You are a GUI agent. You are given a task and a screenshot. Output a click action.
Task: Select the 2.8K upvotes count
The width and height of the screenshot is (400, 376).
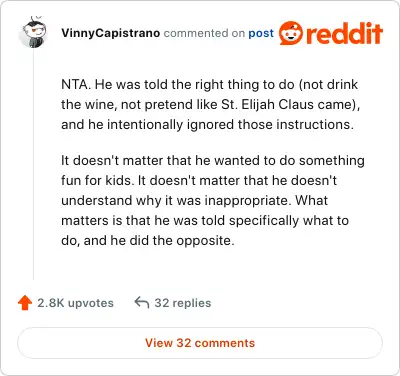pyautogui.click(x=75, y=303)
